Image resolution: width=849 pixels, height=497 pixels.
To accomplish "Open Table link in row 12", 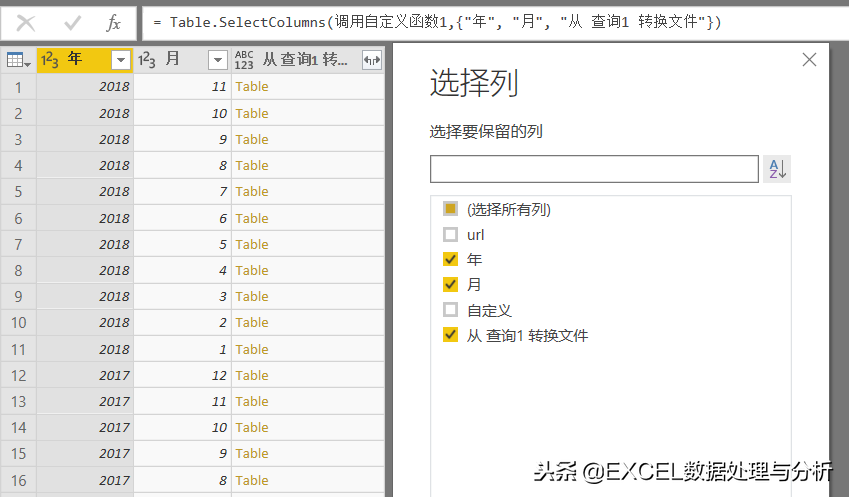I will click(x=252, y=376).
